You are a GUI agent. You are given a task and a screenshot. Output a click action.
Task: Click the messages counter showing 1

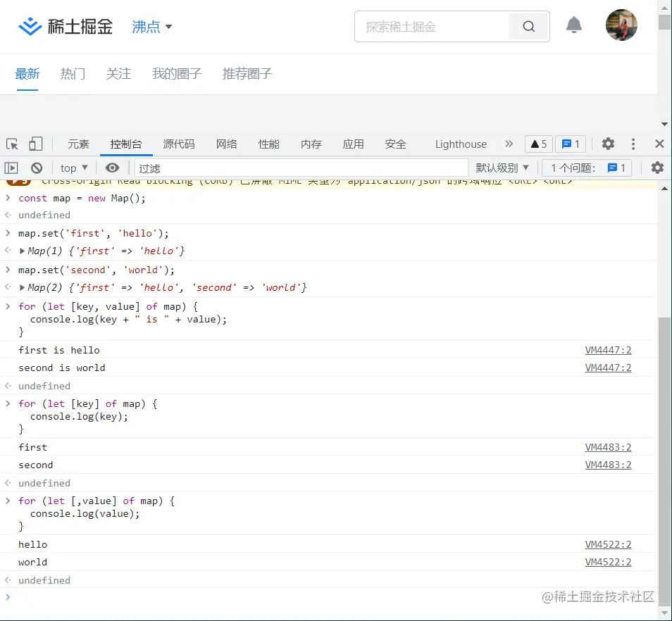[x=571, y=144]
